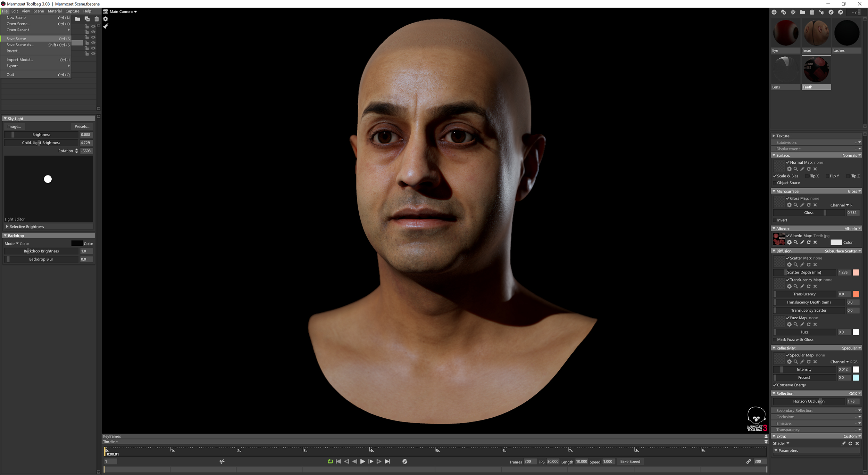Delete the selected material via trash icon
Screen dimensions: 868x475
click(812, 13)
